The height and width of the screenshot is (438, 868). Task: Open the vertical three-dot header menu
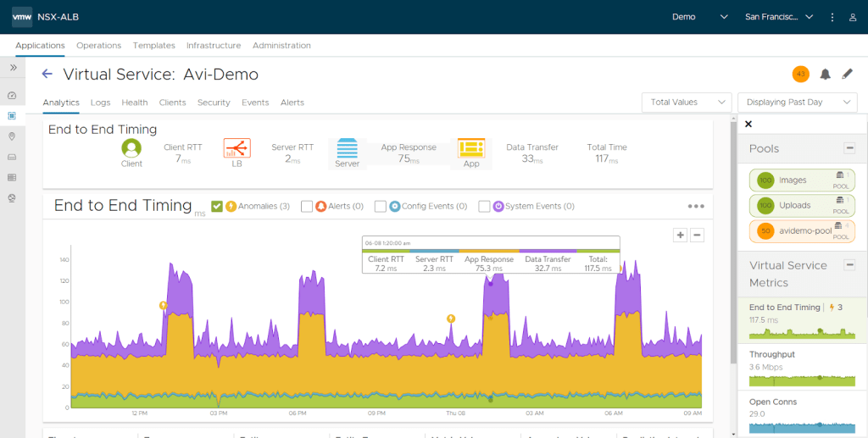click(832, 17)
